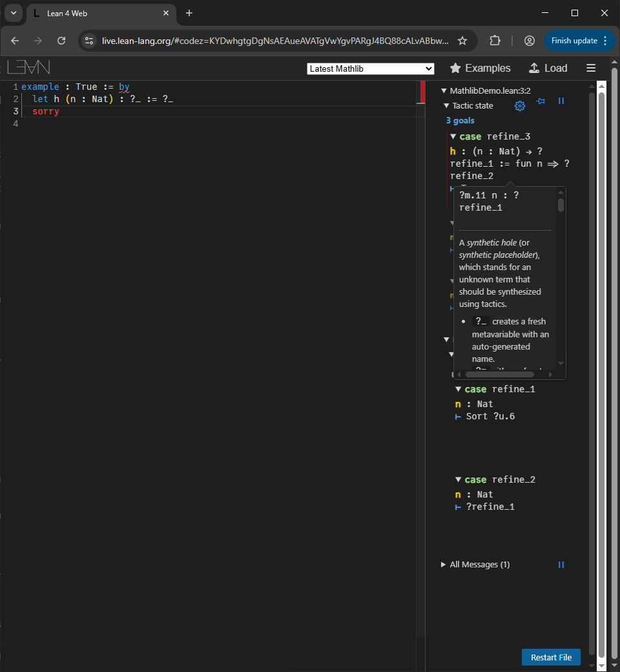
Task: Pause updating All Messages
Action: (561, 565)
